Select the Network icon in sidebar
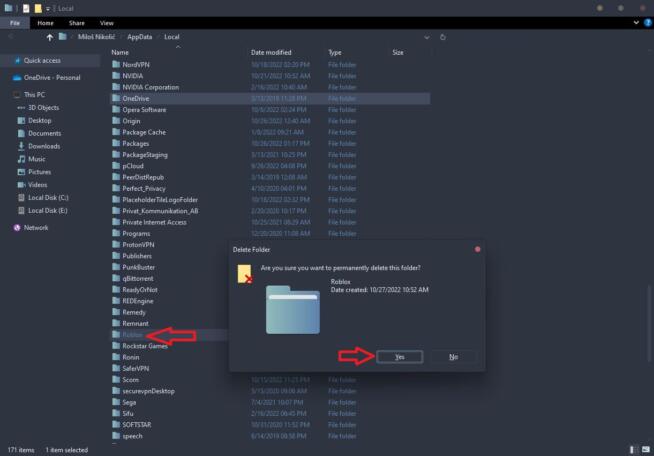Screen dimensions: 654x456 [16, 227]
